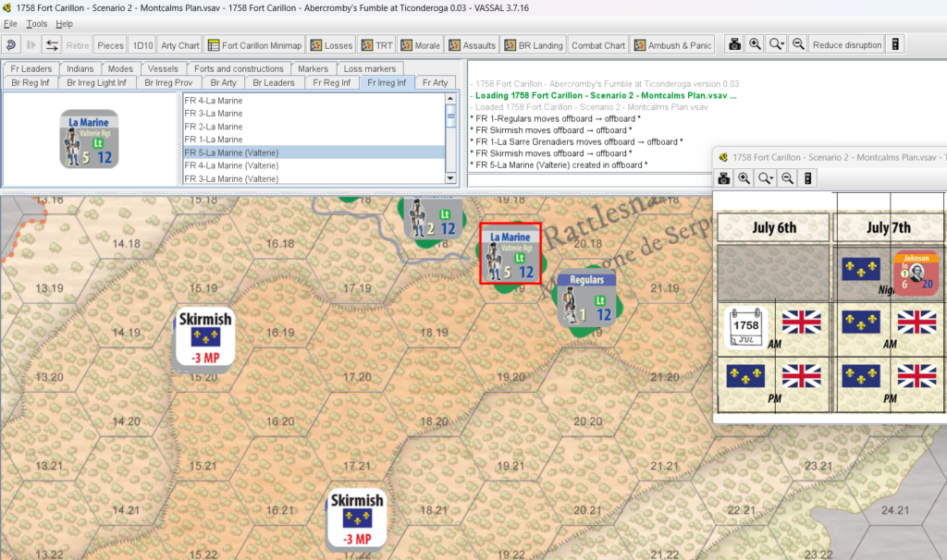This screenshot has width=947, height=560.
Task: Open the Arty Chart button
Action: pos(180,45)
